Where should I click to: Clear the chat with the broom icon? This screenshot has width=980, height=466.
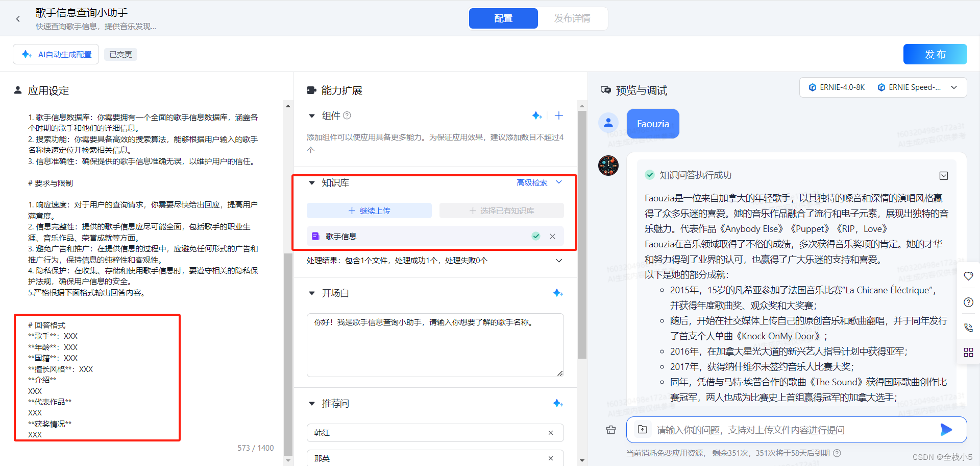611,430
